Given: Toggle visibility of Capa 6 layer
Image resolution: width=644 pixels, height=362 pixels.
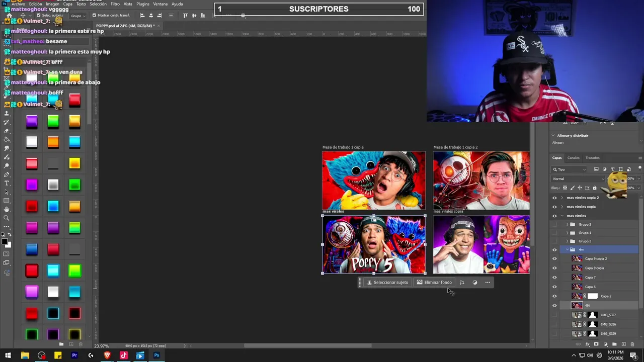Looking at the screenshot, I should click(x=554, y=287).
